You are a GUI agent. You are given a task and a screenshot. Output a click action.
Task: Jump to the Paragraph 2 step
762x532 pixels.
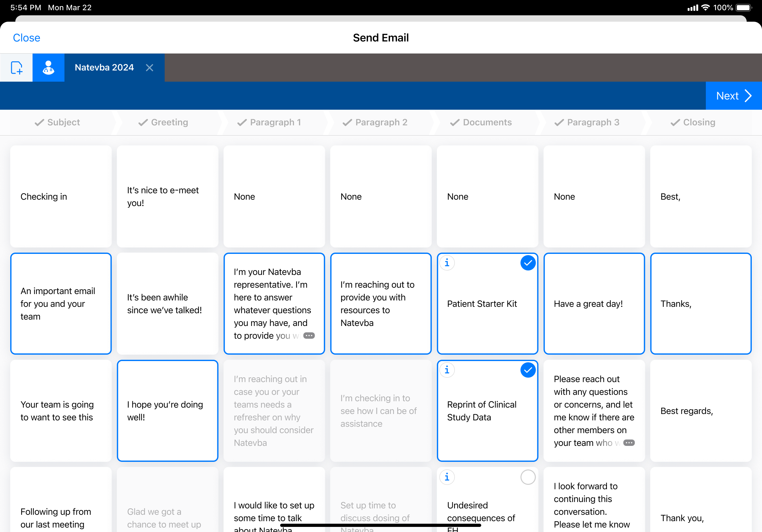click(375, 122)
